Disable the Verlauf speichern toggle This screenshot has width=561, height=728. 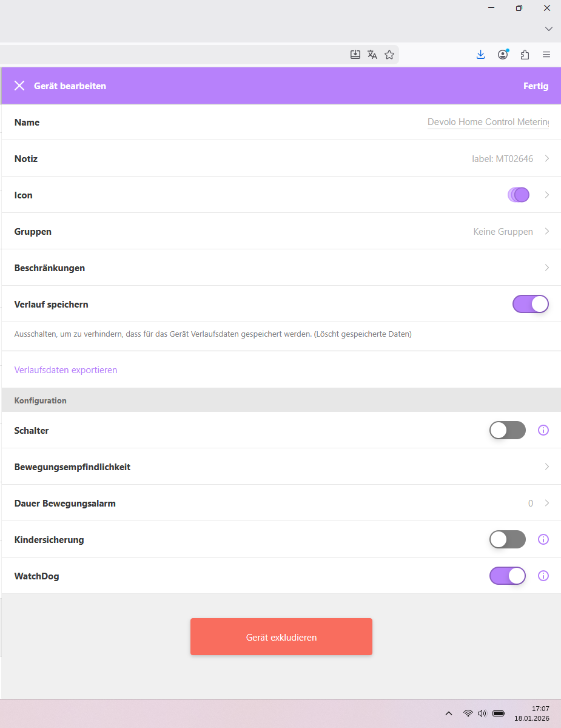click(531, 304)
